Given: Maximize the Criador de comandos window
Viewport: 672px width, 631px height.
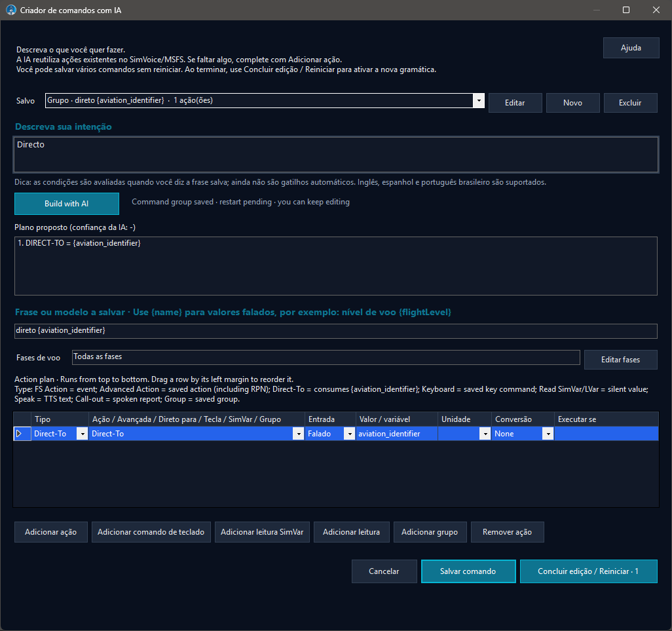Looking at the screenshot, I should (626, 10).
